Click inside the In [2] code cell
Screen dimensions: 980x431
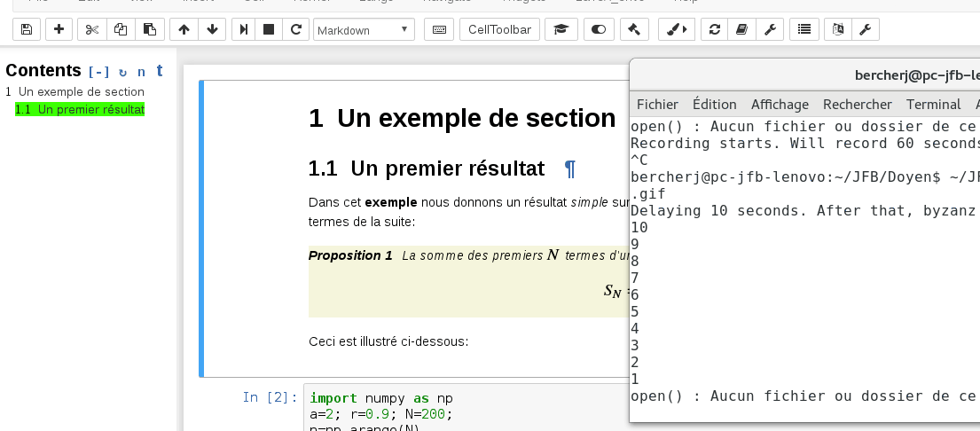[466, 407]
